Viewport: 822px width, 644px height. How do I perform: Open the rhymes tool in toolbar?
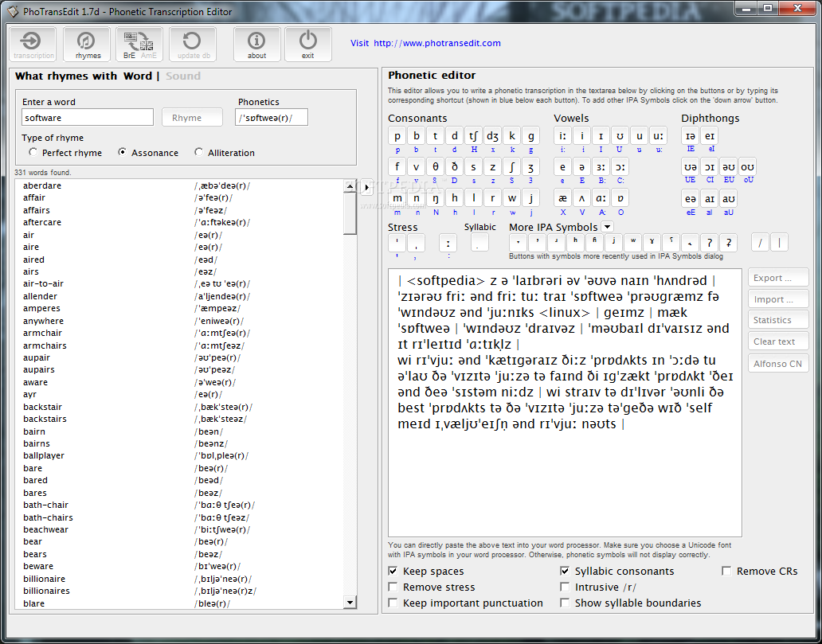87,45
